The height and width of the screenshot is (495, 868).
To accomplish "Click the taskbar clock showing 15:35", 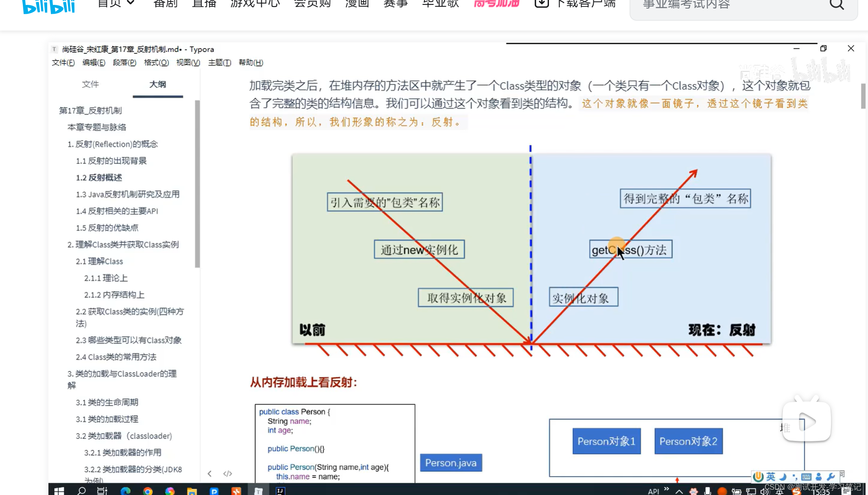I will 821,492.
